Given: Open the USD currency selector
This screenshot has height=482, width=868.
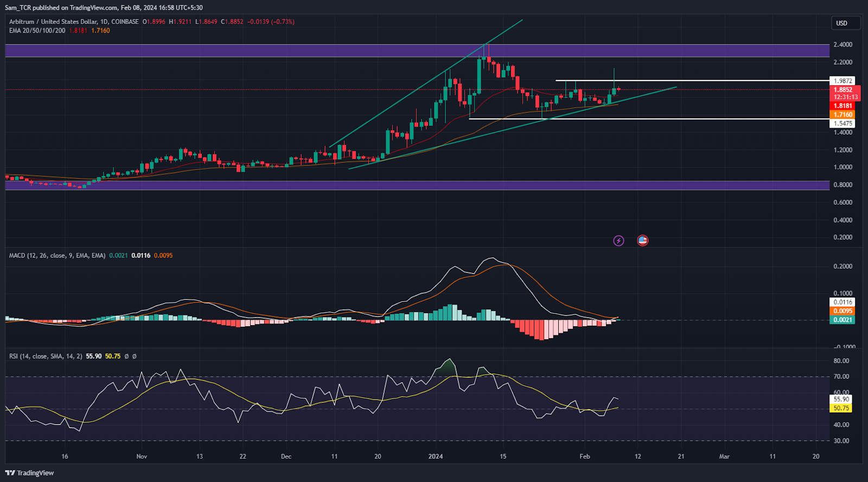Looking at the screenshot, I should pos(846,23).
